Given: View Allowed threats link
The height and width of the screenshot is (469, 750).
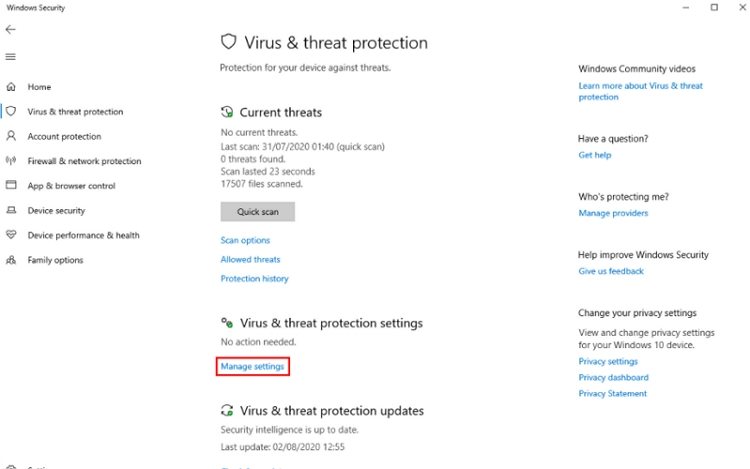Looking at the screenshot, I should point(250,259).
